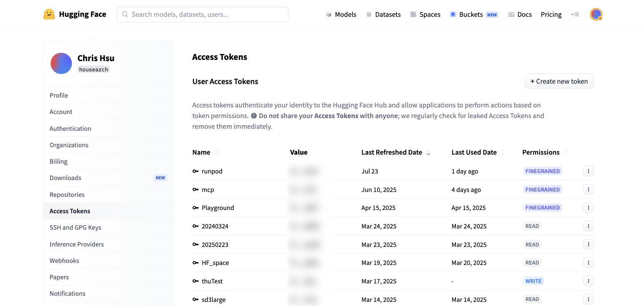Open Docs from the top navigation
644x306 pixels.
click(520, 14)
